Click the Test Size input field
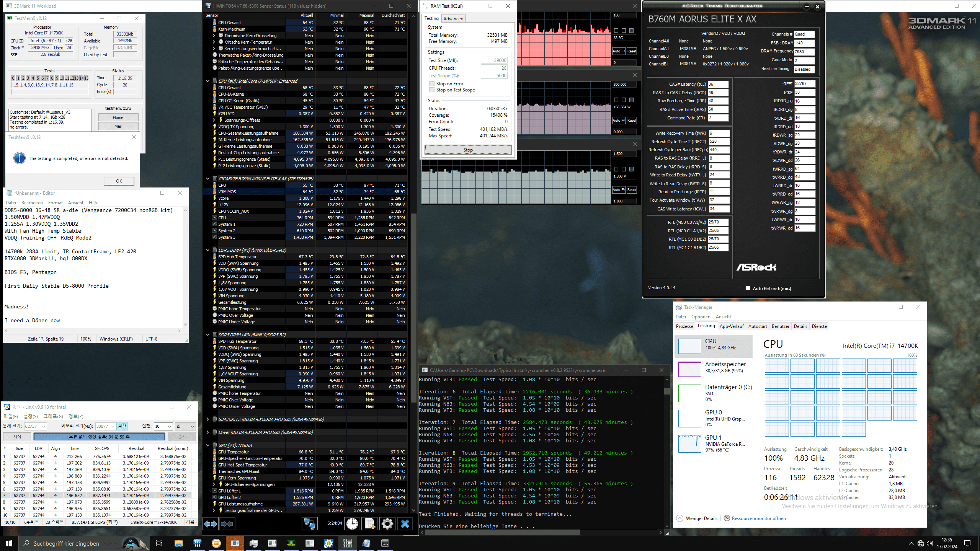 (494, 60)
